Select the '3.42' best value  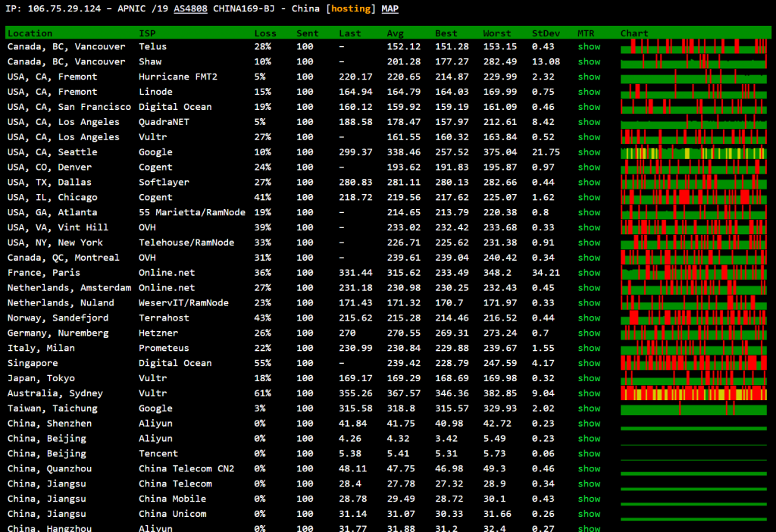click(x=446, y=439)
